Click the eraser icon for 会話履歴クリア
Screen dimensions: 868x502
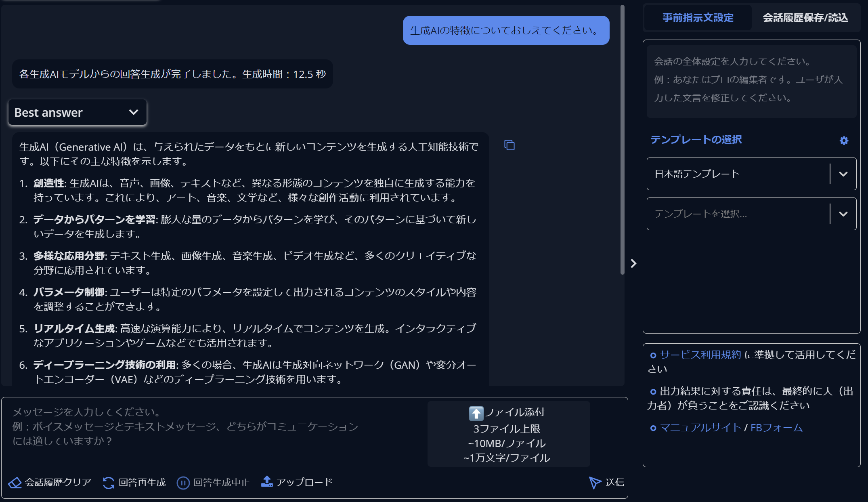(x=15, y=483)
